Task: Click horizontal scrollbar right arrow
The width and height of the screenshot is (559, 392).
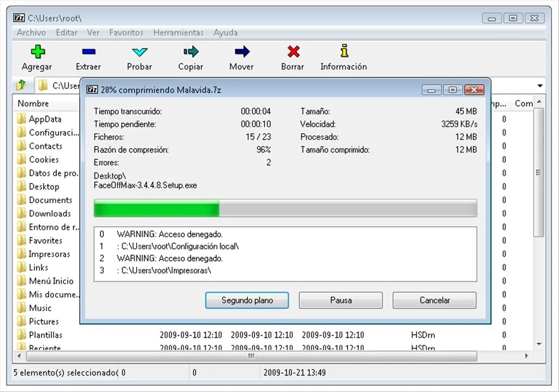Action: pos(527,355)
